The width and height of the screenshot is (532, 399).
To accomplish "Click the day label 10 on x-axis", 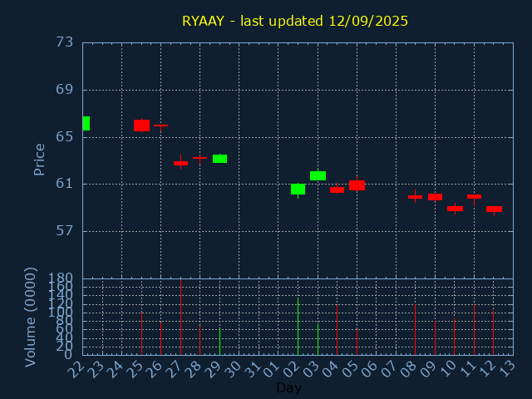I will click(x=447, y=369).
